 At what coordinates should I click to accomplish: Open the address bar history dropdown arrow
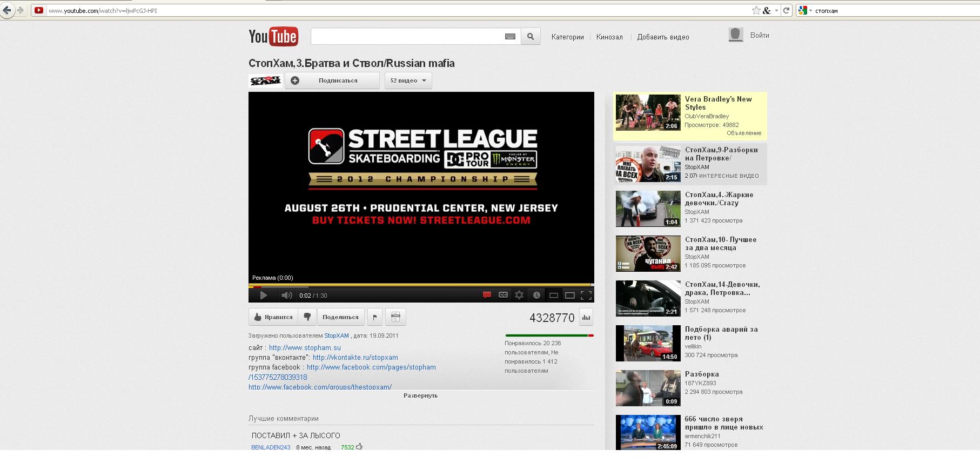(776, 10)
